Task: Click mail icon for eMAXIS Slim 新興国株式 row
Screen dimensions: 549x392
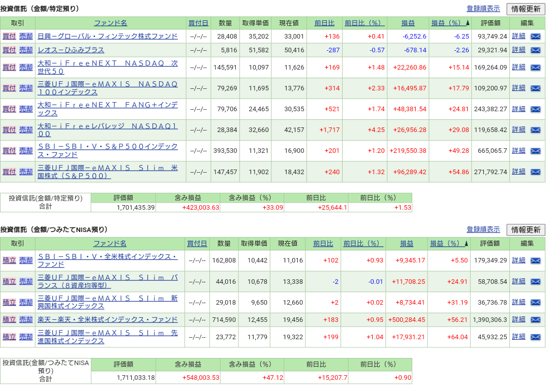Action: [535, 303]
